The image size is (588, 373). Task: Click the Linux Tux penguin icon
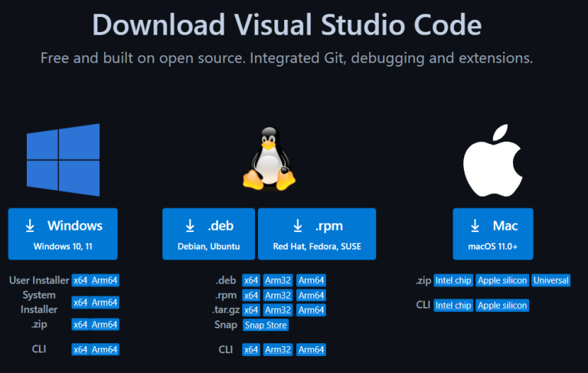pos(269,159)
